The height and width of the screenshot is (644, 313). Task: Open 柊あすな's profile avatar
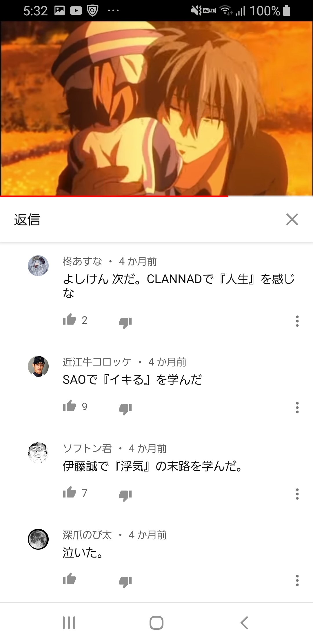(38, 266)
